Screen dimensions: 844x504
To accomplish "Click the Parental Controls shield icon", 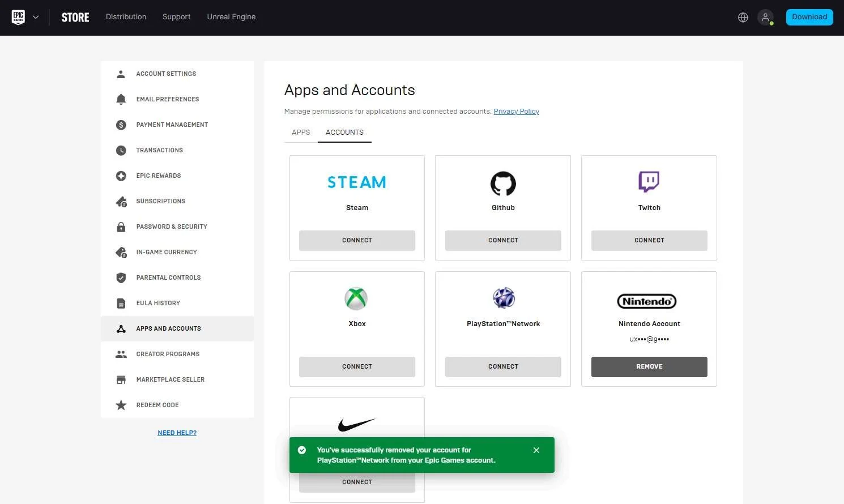I will (121, 278).
